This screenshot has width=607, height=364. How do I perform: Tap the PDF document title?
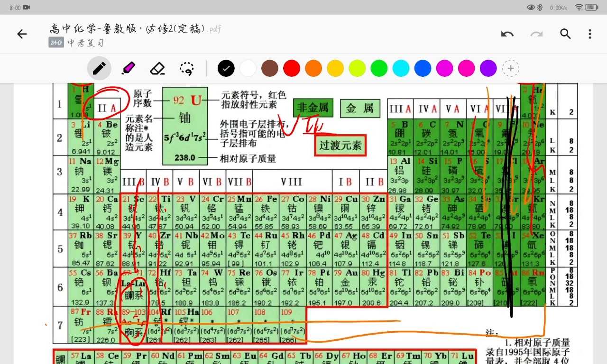tap(135, 28)
